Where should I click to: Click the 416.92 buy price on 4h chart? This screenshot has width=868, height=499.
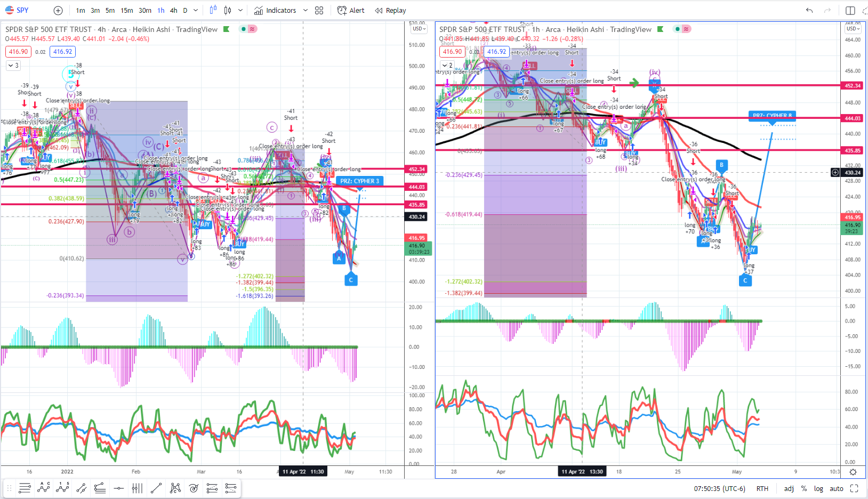(62, 52)
